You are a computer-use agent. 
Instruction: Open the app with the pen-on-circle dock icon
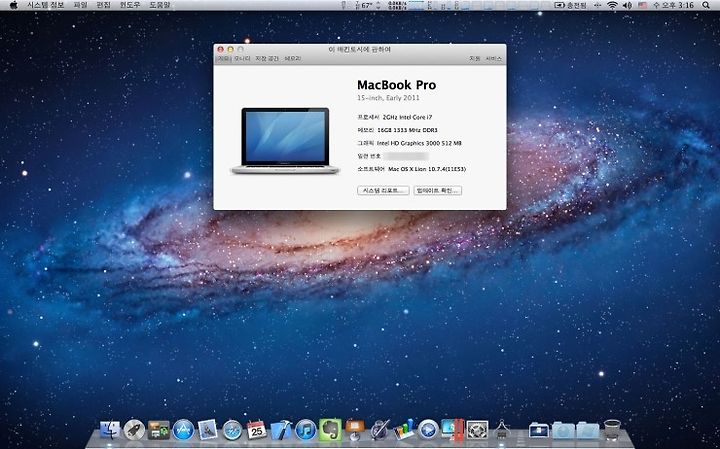click(379, 430)
